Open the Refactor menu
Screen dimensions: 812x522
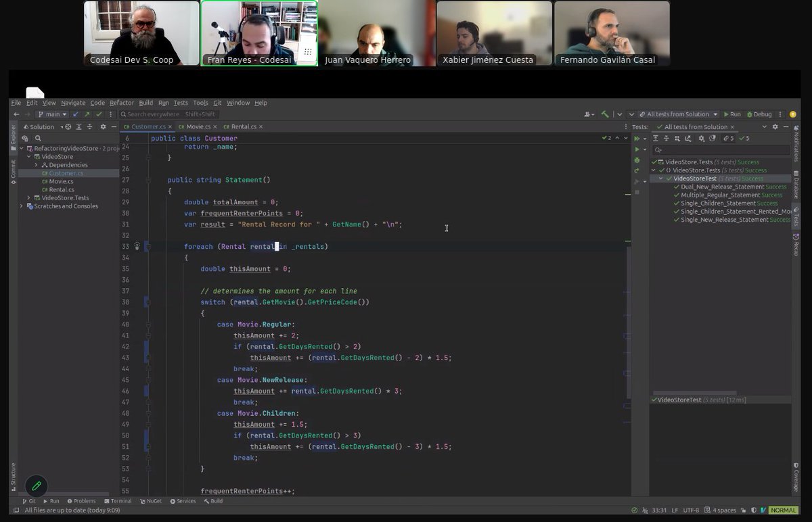pyautogui.click(x=122, y=103)
